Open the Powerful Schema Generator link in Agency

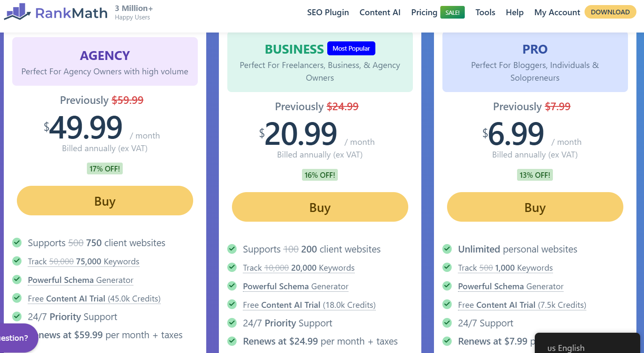click(81, 280)
